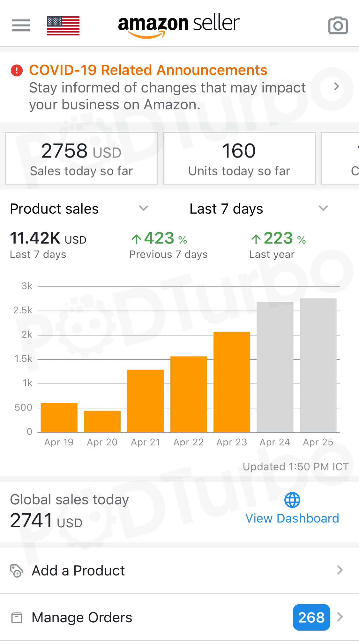Tap the 268 orders badge

coord(311,617)
